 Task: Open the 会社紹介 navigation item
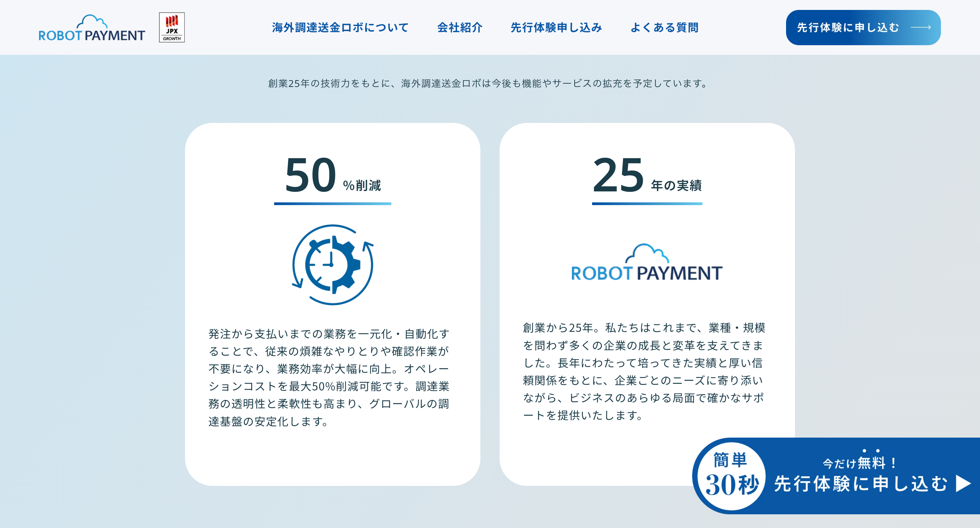(x=460, y=27)
